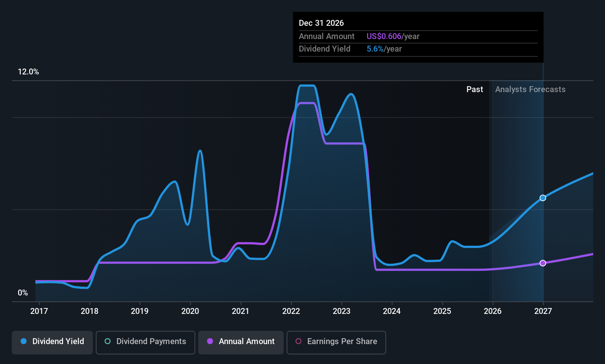
Task: Click the 2017 x-axis year label
Action: pos(39,311)
